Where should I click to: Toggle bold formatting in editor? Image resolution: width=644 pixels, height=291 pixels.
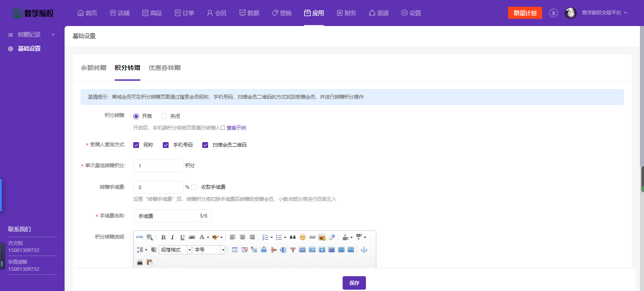point(163,237)
